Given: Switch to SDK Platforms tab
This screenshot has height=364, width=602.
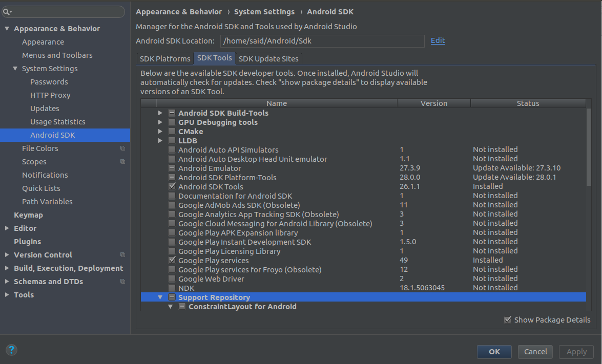Looking at the screenshot, I should 165,59.
